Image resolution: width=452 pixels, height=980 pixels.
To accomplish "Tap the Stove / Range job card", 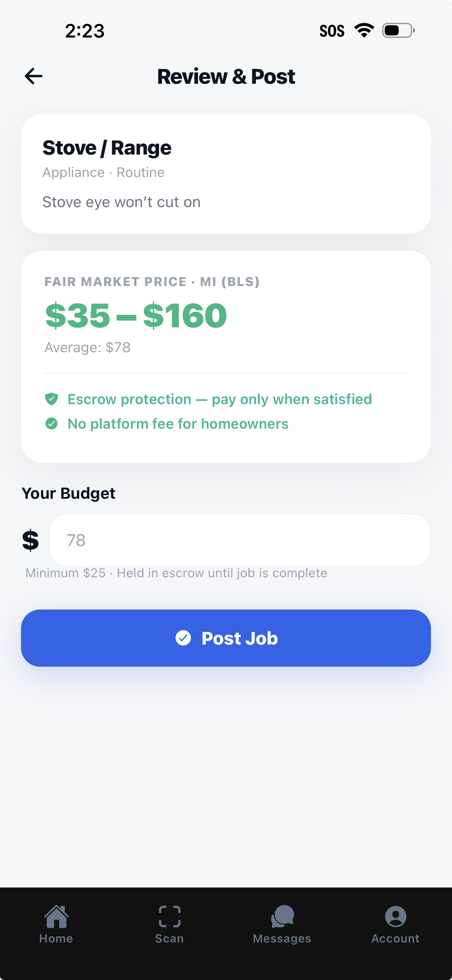I will pyautogui.click(x=226, y=174).
